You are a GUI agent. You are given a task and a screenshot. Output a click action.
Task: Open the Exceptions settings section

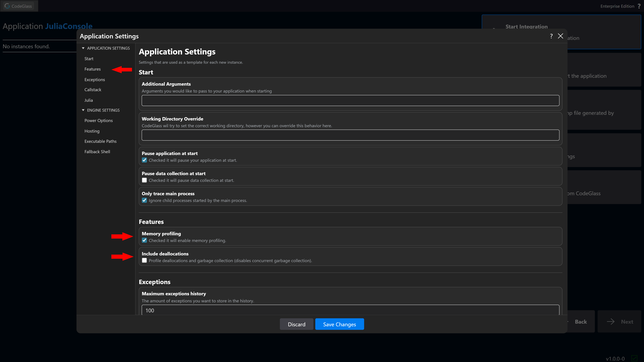coord(94,79)
